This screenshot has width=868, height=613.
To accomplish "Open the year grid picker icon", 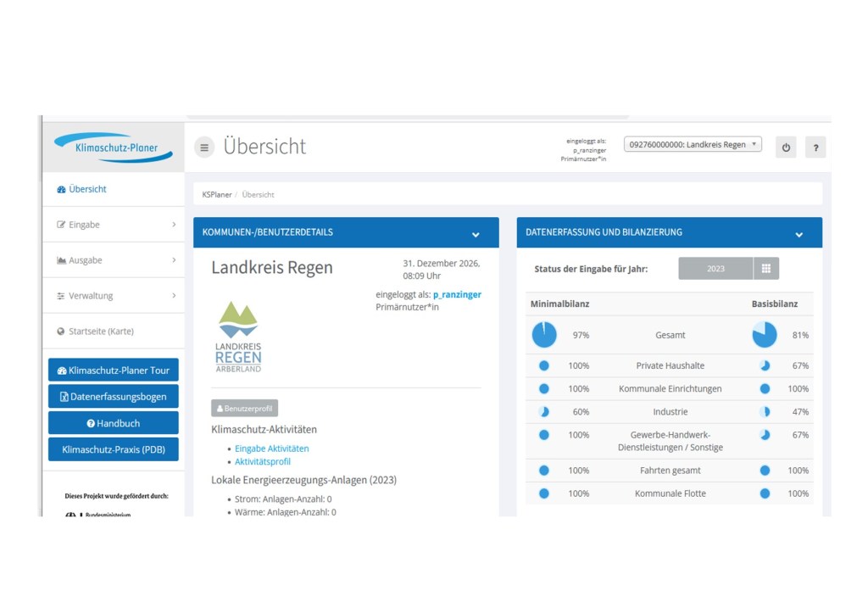I will (766, 269).
